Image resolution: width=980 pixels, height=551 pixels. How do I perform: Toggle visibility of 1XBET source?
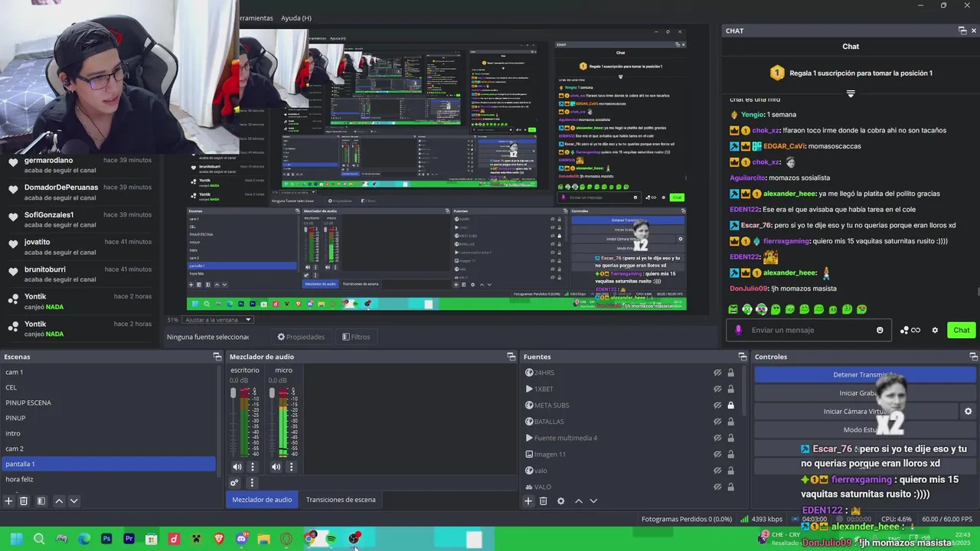coord(717,389)
